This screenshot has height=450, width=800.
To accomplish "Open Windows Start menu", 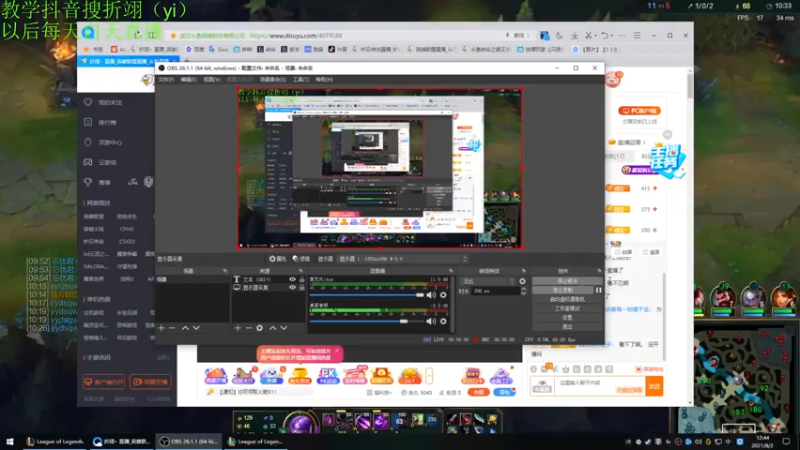I will (9, 442).
